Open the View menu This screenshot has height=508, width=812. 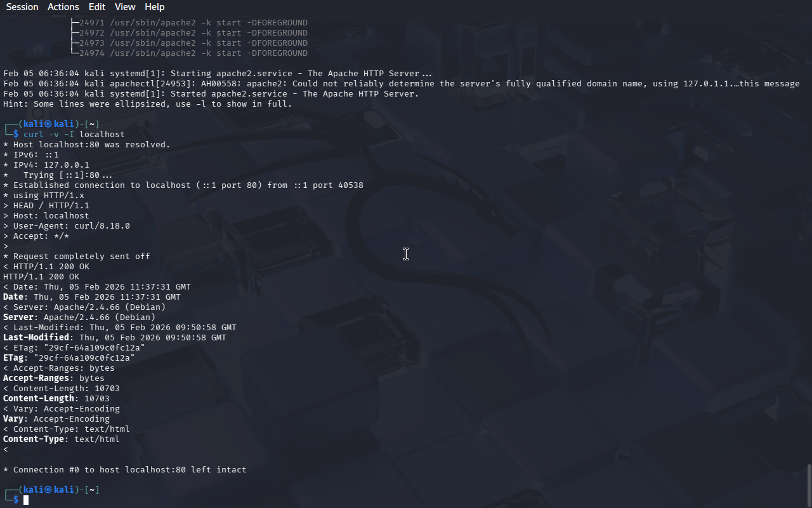[125, 7]
